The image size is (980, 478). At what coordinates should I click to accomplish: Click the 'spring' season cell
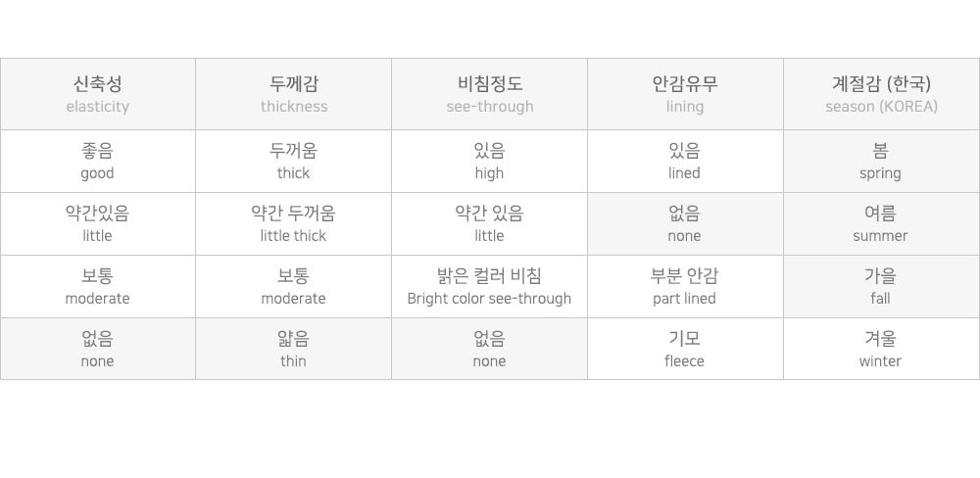[881, 162]
